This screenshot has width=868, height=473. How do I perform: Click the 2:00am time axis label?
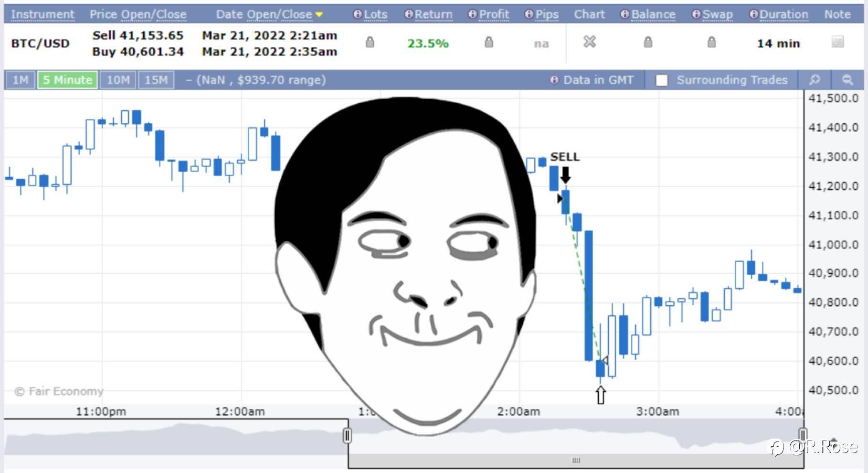click(x=519, y=411)
